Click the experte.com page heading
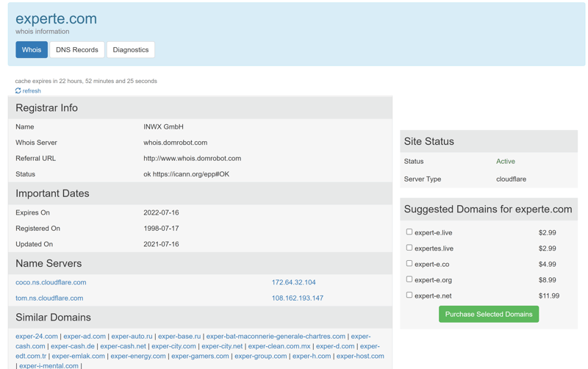 (x=56, y=18)
